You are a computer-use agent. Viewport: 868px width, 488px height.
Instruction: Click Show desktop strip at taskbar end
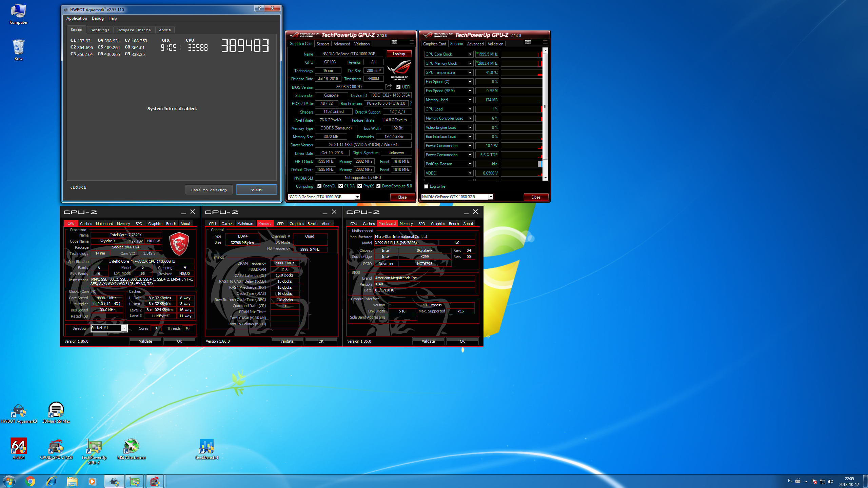tap(865, 481)
